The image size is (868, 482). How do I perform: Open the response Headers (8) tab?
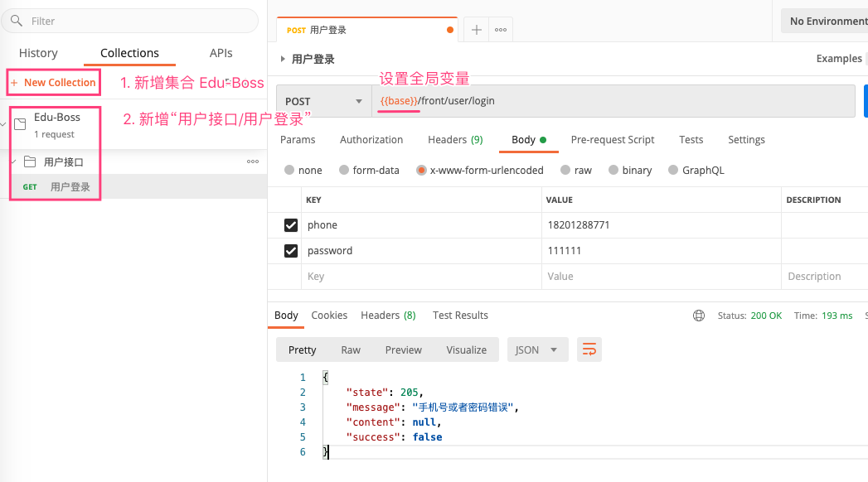pos(388,315)
